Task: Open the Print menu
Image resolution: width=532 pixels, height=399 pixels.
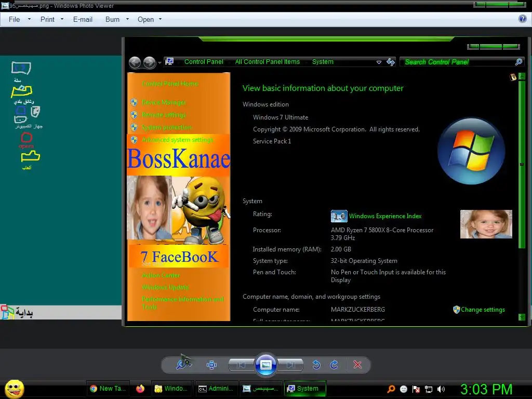Action: pyautogui.click(x=47, y=19)
